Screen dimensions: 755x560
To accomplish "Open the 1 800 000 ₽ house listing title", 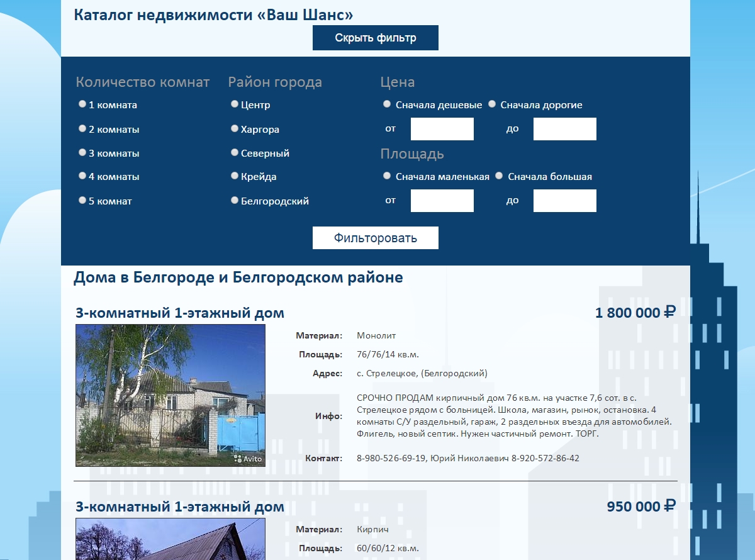I will 180,313.
